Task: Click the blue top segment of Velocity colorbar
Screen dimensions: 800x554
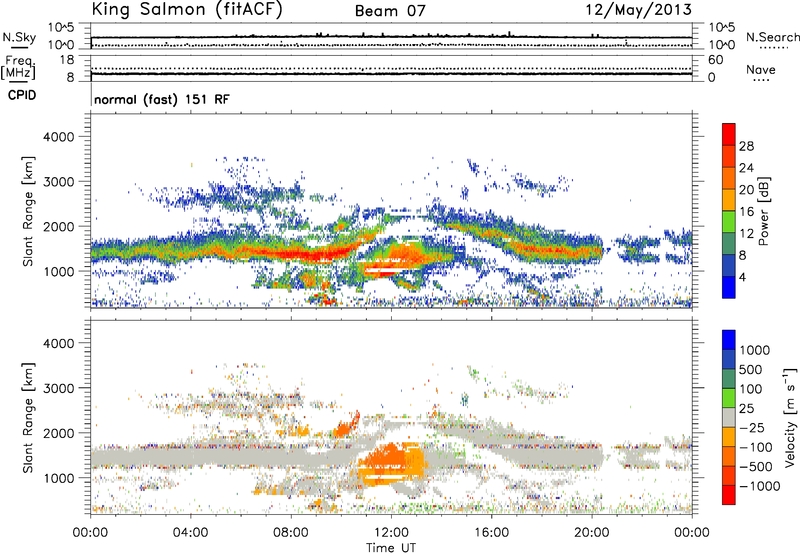Action: coord(729,340)
